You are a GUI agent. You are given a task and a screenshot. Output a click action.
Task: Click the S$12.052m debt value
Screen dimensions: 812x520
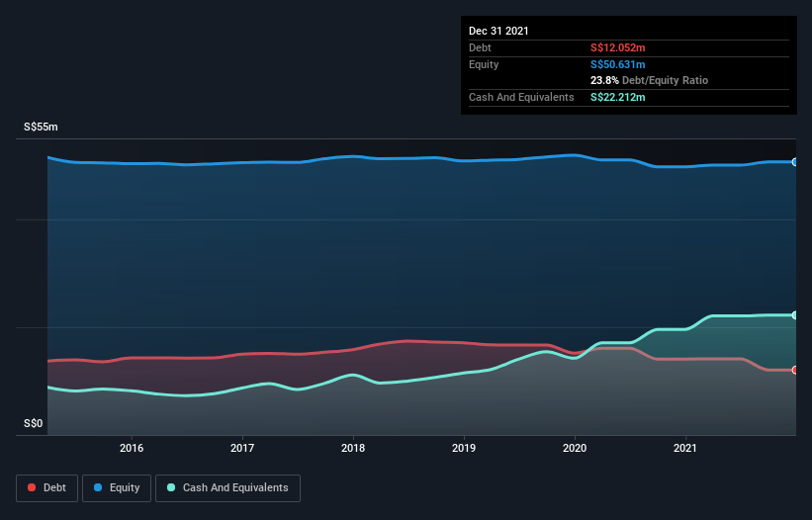click(x=618, y=47)
